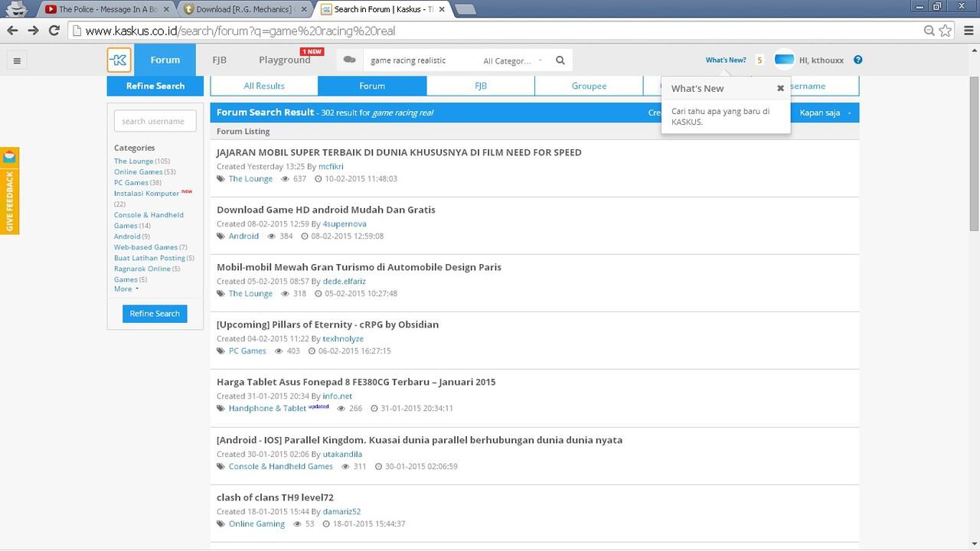980x551 pixels.
Task: Switch to the Forum nav tab
Action: click(165, 60)
